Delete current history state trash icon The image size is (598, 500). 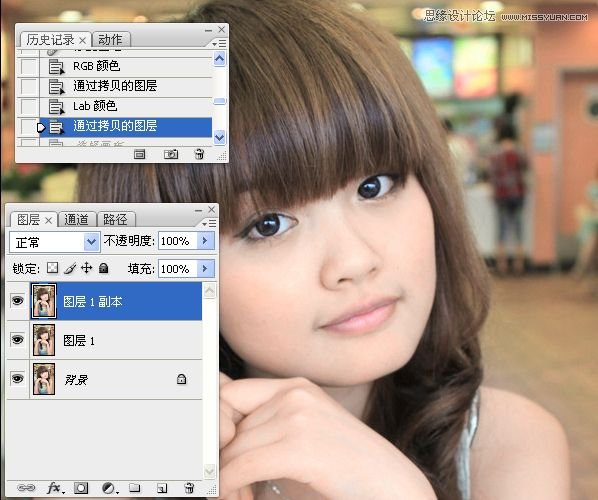pyautogui.click(x=199, y=154)
